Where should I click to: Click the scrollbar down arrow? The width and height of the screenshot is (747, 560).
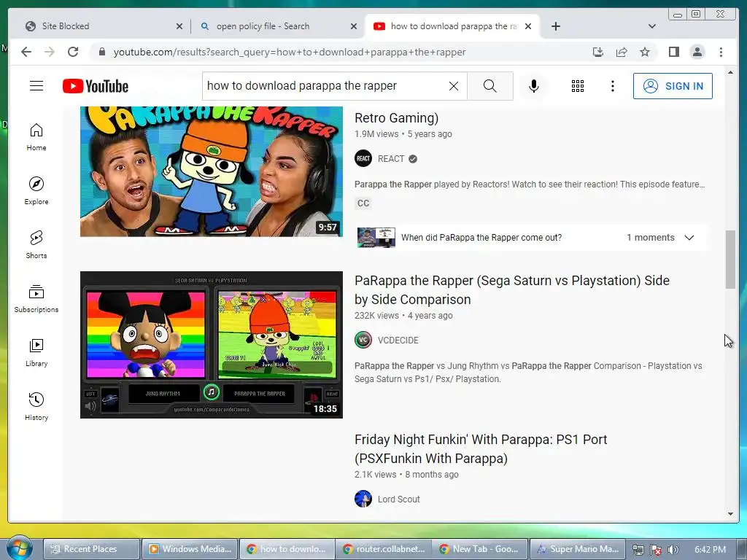tap(730, 514)
